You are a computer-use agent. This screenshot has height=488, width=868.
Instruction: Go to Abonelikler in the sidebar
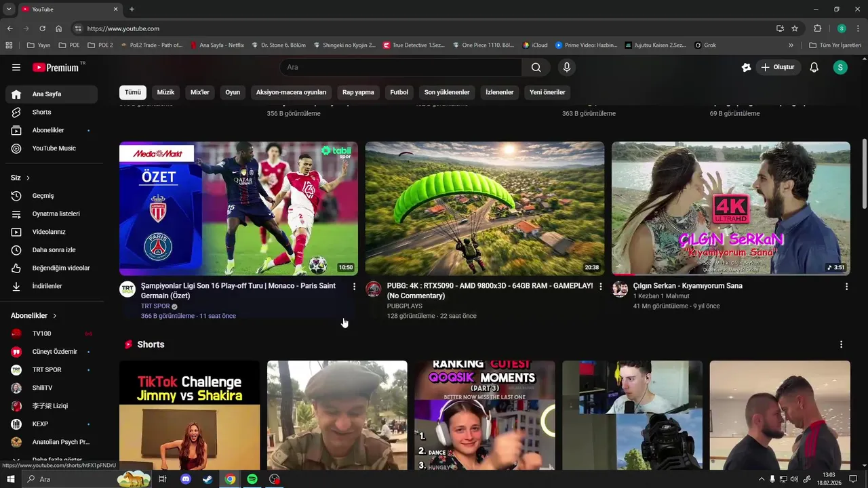(52, 130)
